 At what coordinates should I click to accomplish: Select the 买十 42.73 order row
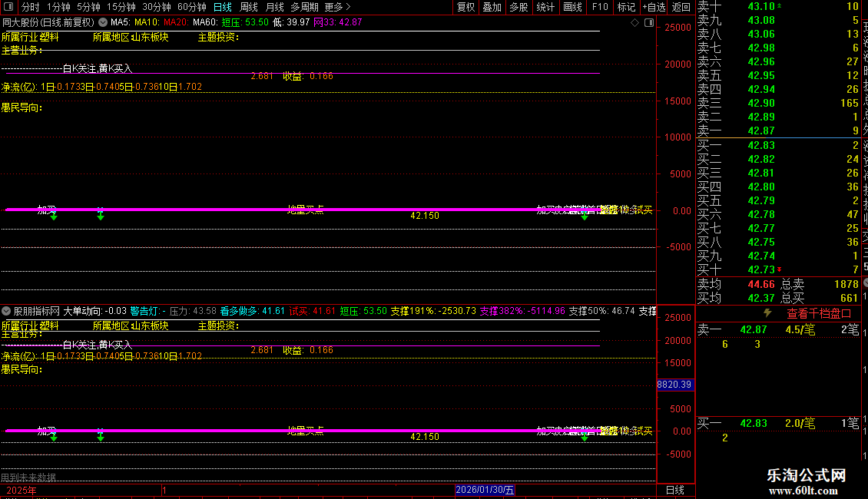pyautogui.click(x=778, y=269)
